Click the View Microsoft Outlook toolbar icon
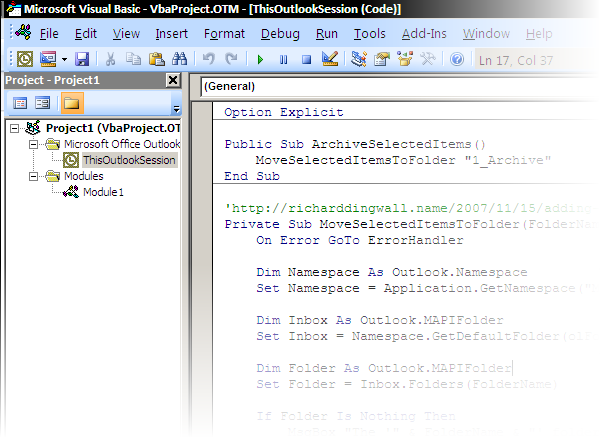Image resolution: width=600 pixels, height=438 pixels. 25,59
